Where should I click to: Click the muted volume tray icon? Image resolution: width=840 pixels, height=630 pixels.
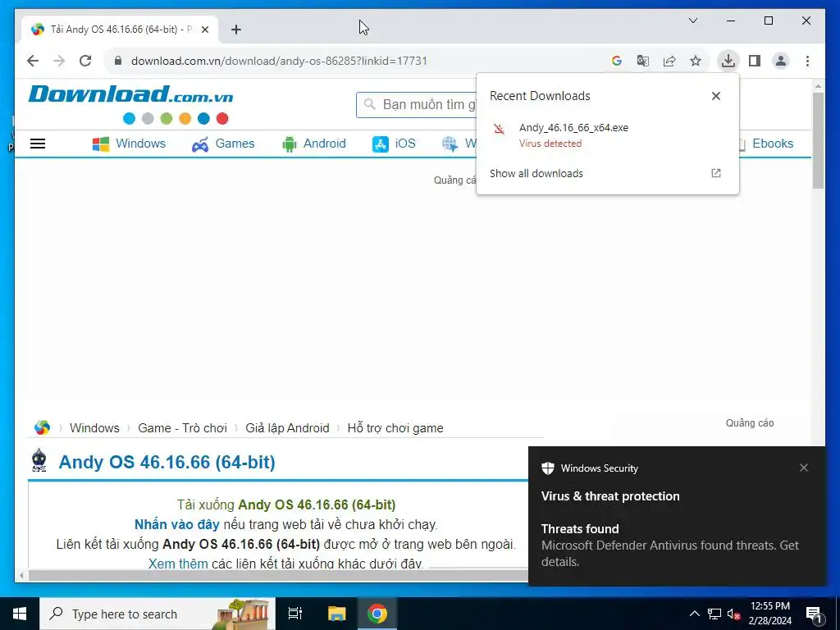point(734,614)
